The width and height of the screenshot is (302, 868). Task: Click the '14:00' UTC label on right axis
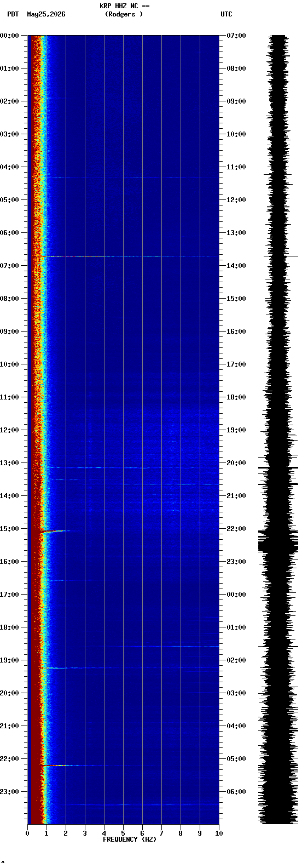(236, 266)
